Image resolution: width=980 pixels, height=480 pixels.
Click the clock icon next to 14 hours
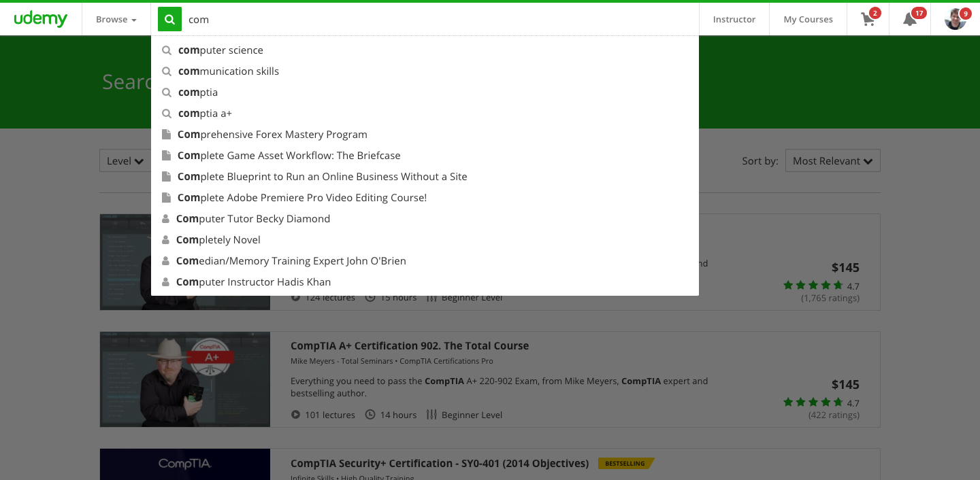[370, 415]
